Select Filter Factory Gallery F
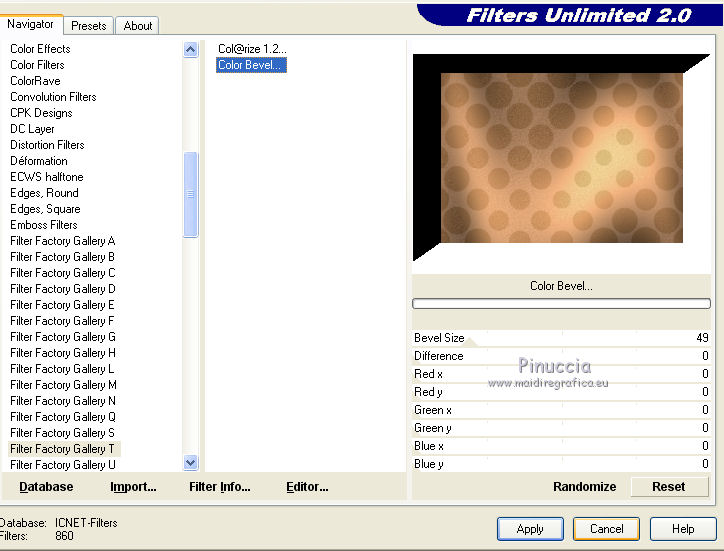The image size is (724, 551). pyautogui.click(x=62, y=321)
